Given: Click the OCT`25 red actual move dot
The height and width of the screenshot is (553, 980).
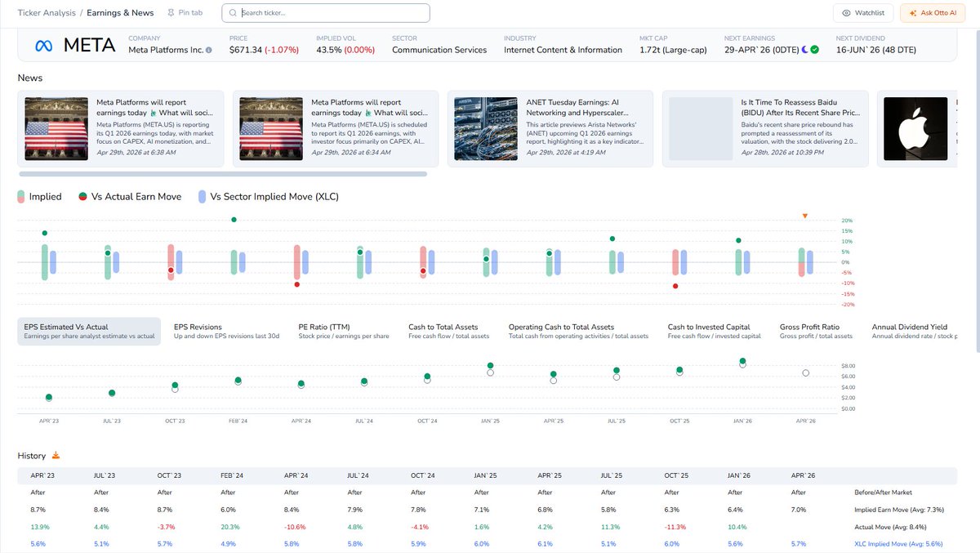Looking at the screenshot, I should pyautogui.click(x=675, y=286).
